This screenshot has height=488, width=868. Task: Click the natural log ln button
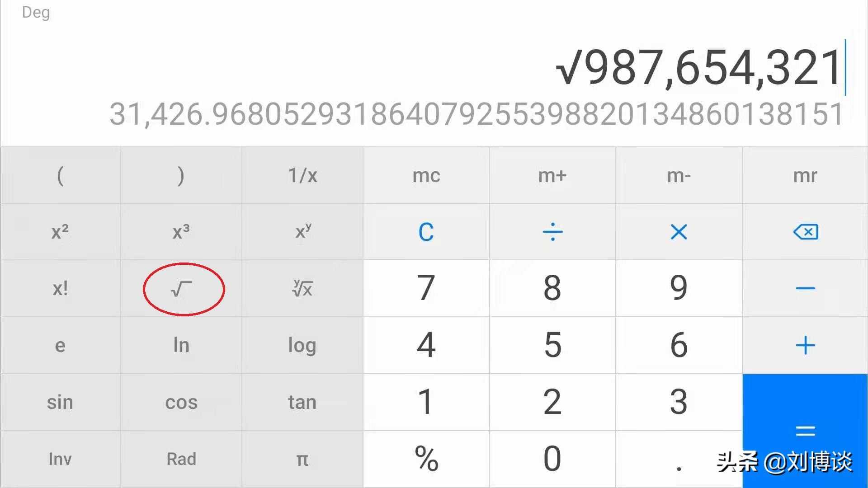181,345
